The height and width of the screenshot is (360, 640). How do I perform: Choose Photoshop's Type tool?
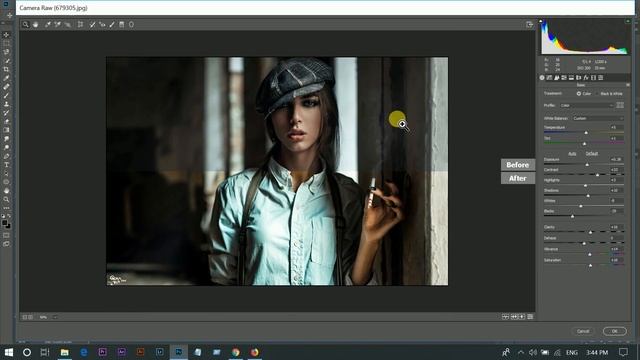coord(6,165)
